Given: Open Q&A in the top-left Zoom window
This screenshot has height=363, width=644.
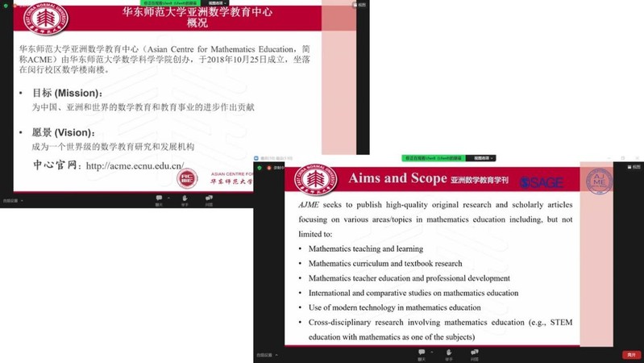Looking at the screenshot, I should point(209,200).
